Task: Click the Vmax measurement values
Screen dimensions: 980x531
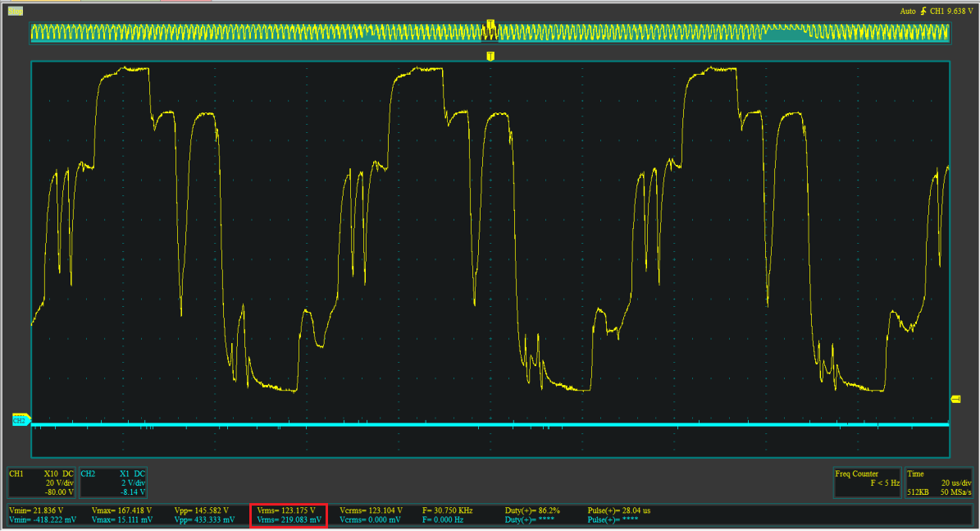Action: click(x=121, y=515)
